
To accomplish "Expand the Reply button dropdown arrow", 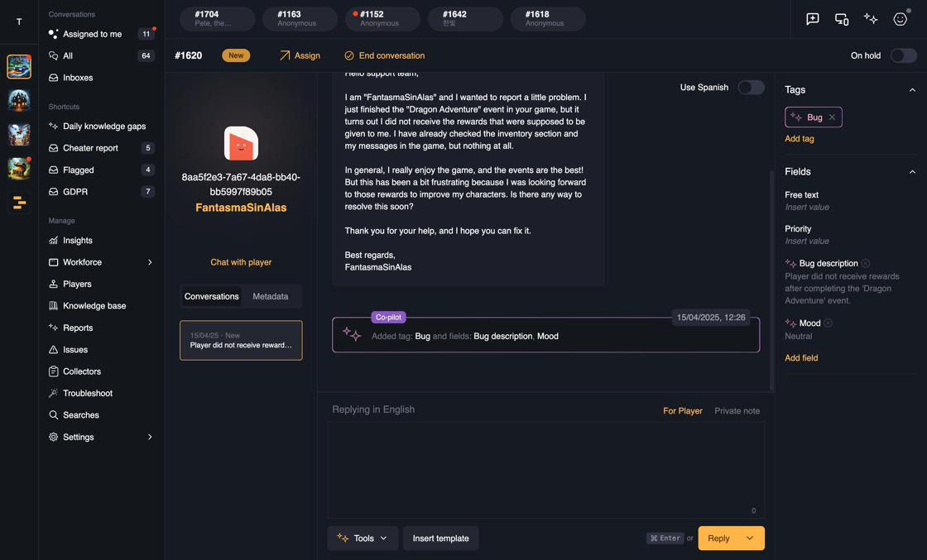I will 750,538.
